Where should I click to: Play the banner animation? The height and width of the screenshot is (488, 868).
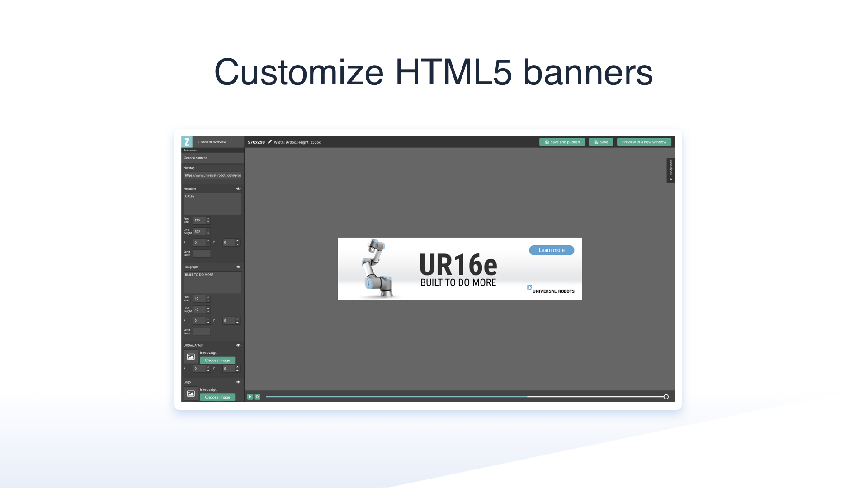point(250,397)
